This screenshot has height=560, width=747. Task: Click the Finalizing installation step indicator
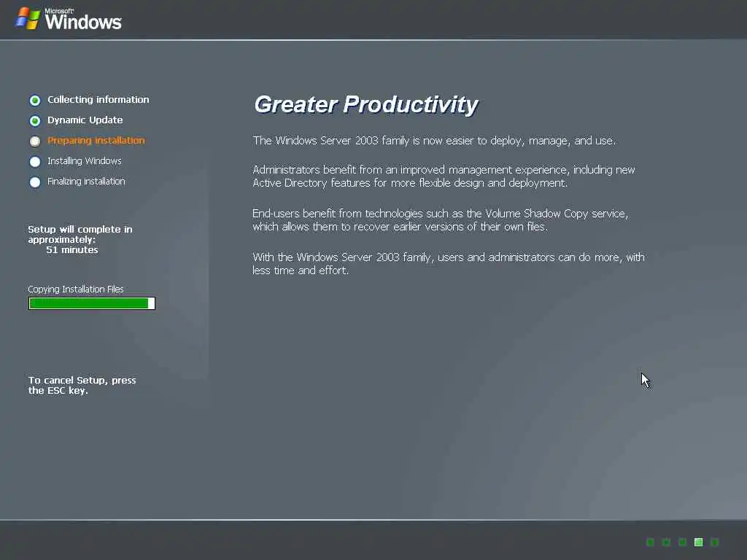tap(35, 182)
